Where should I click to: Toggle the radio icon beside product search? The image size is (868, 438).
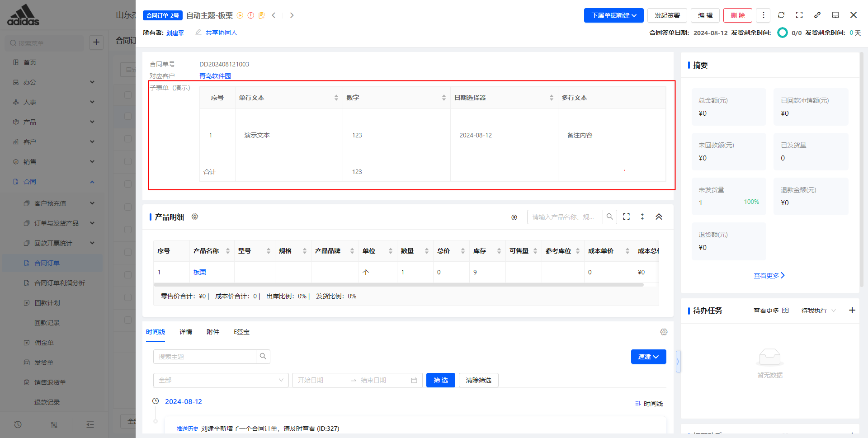pos(514,217)
